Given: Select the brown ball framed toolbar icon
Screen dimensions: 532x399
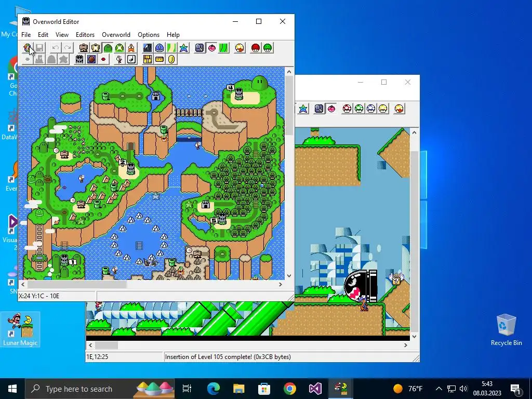Looking at the screenshot, I should [91, 59].
